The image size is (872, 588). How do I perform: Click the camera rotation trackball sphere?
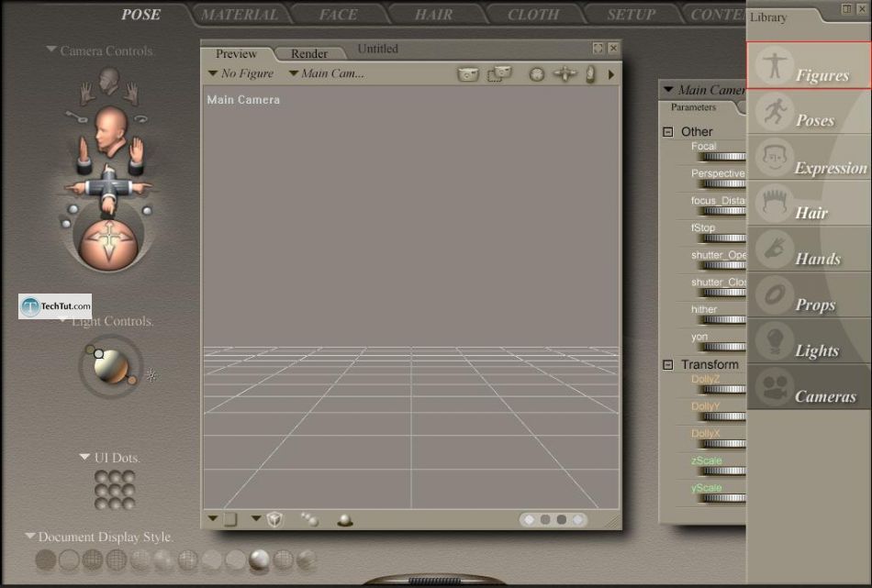(x=109, y=245)
